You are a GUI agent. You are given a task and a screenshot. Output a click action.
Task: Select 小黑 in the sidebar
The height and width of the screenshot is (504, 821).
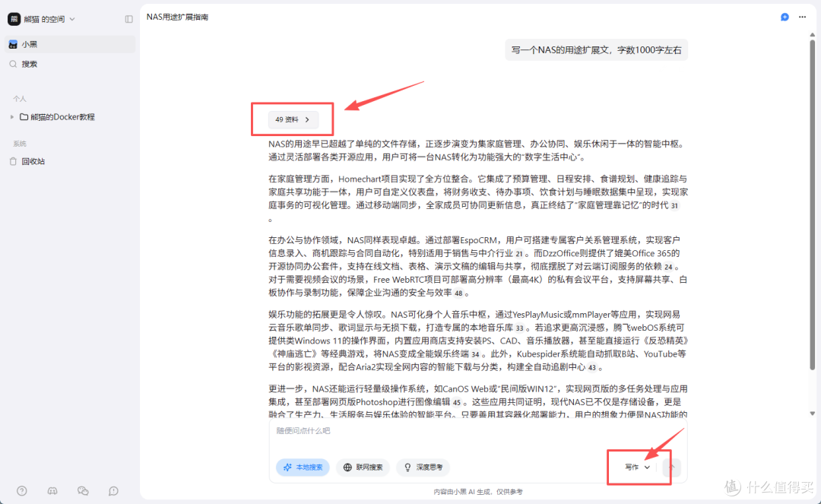(70, 45)
